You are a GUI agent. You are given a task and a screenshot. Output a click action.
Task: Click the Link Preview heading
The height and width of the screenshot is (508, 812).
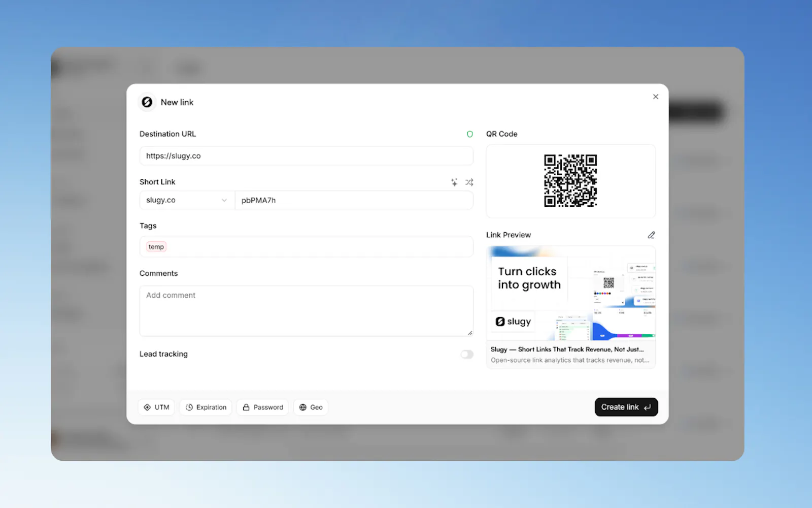pyautogui.click(x=509, y=235)
